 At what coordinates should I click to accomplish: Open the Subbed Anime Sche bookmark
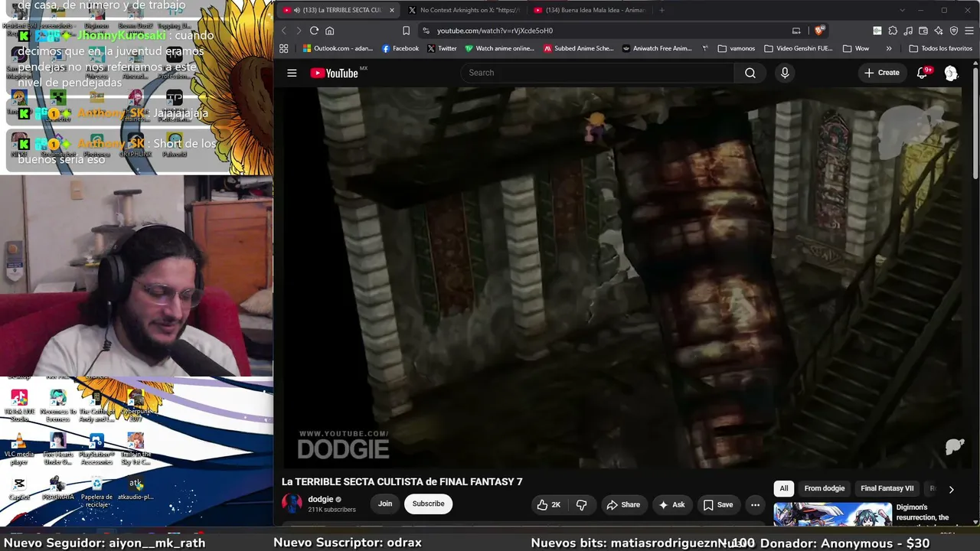pyautogui.click(x=579, y=48)
